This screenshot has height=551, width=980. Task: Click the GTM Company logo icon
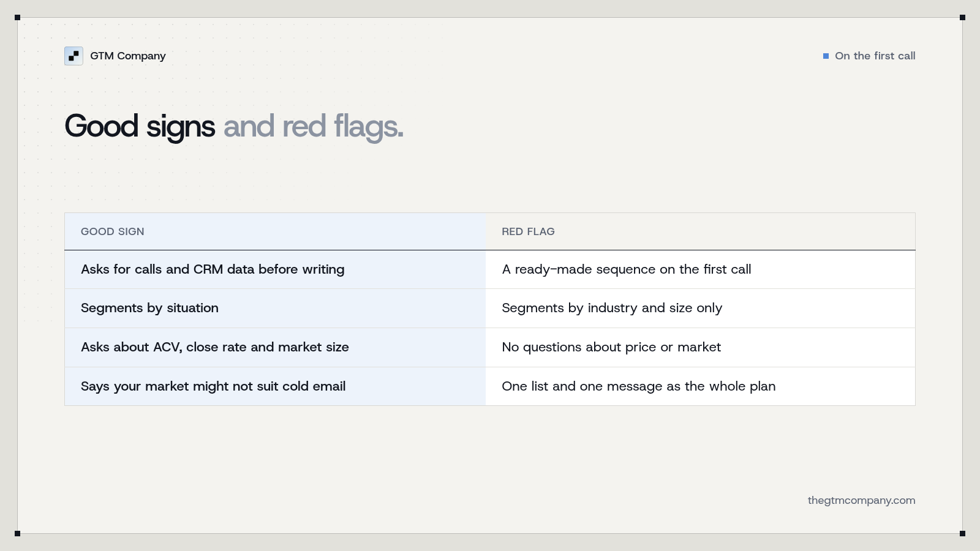[73, 56]
